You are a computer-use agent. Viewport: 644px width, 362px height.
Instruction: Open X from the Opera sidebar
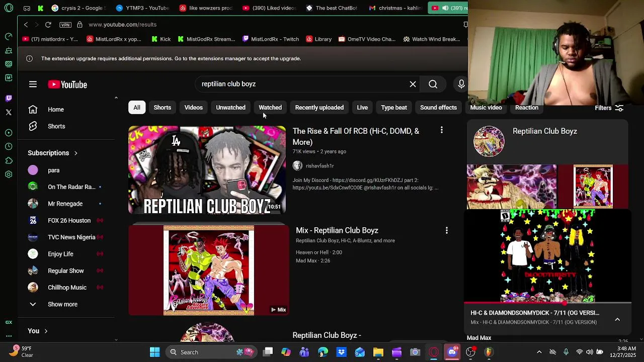[x=9, y=112]
